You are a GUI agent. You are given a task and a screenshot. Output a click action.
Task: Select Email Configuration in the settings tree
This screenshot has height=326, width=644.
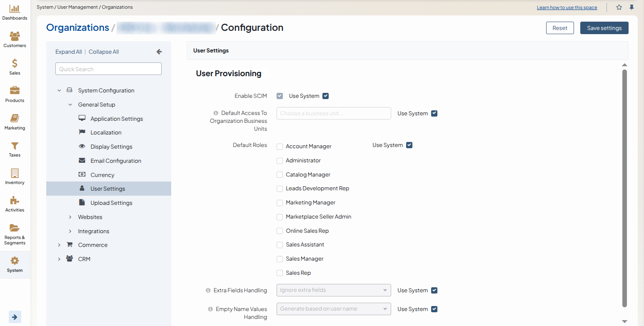115,161
